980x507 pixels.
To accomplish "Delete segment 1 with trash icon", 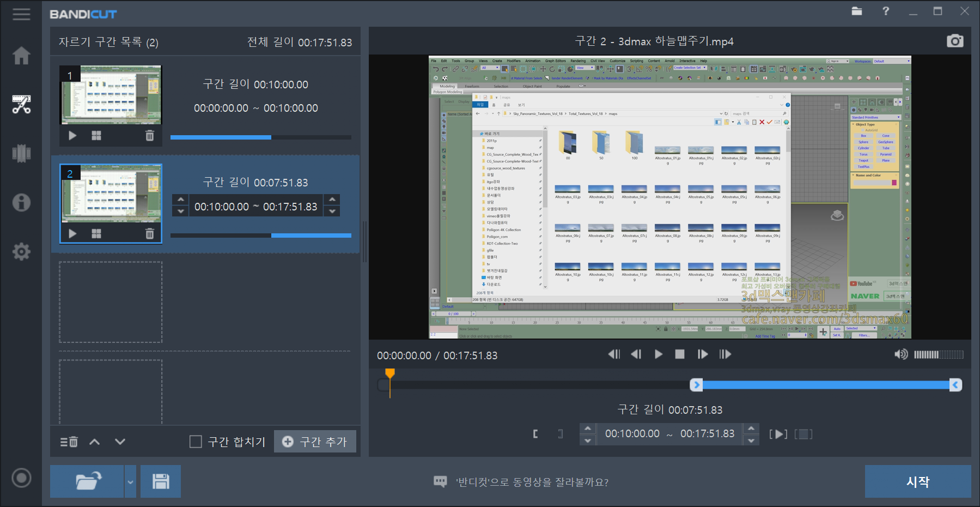I will coord(150,136).
